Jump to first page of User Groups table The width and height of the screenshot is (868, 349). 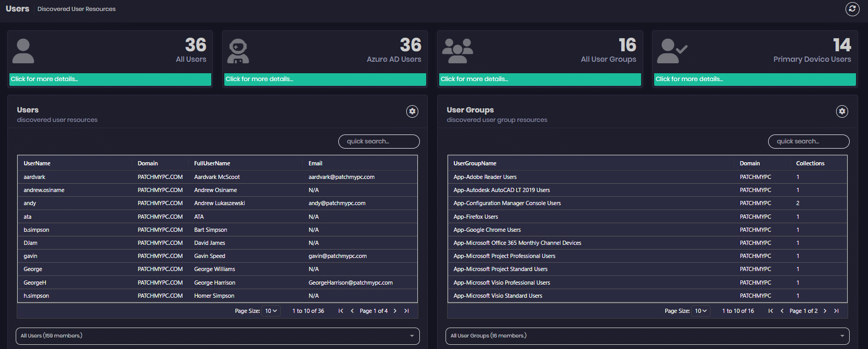coord(770,311)
